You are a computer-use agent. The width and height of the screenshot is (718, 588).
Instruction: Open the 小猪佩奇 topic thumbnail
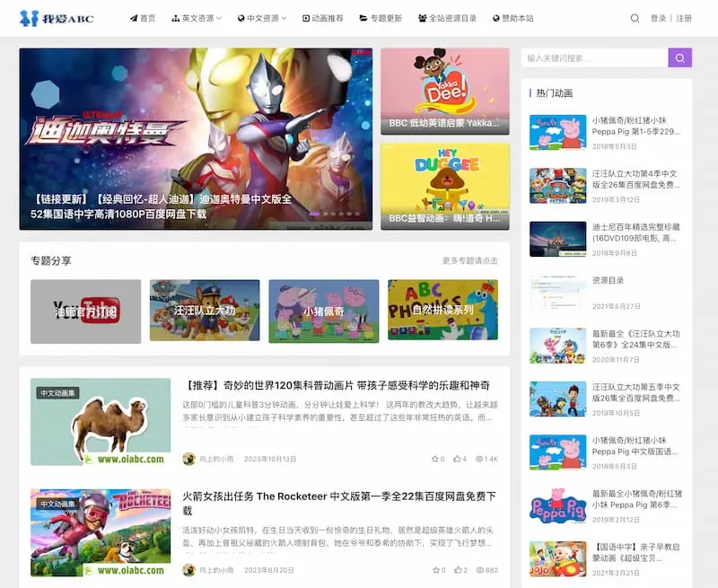click(x=324, y=311)
